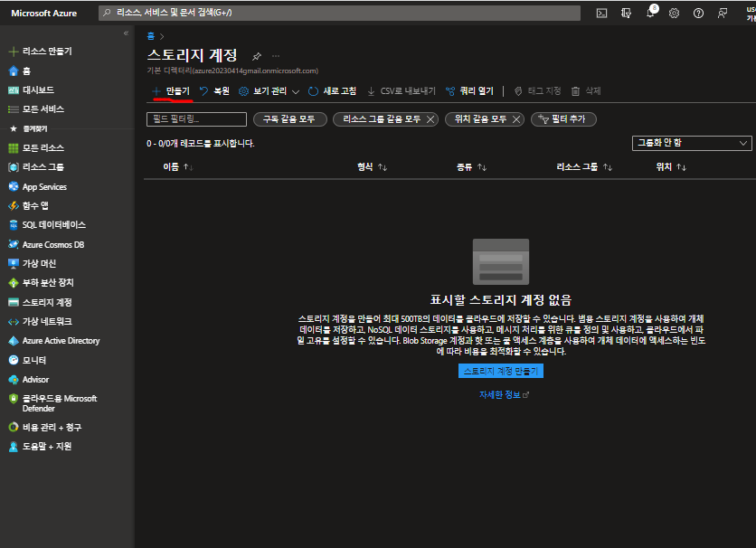Open the 위치 같음 모두 filter pill
This screenshot has height=548, width=756.
coord(480,119)
